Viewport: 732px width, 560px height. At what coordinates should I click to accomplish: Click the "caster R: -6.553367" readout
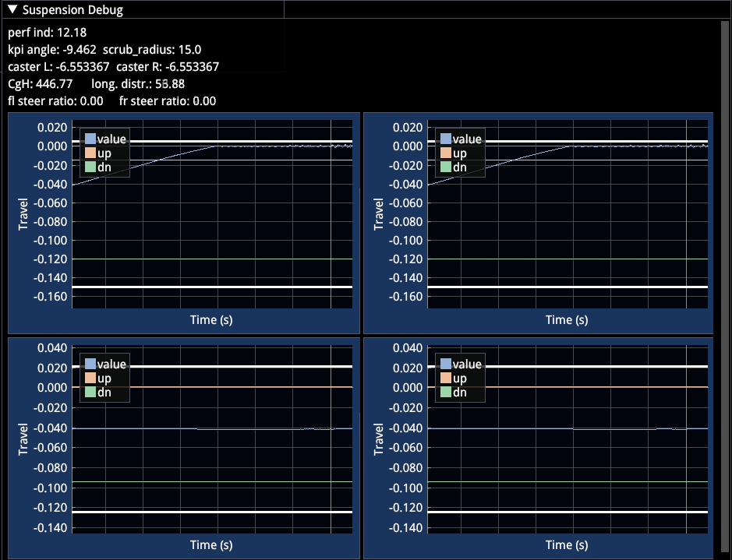tap(168, 67)
